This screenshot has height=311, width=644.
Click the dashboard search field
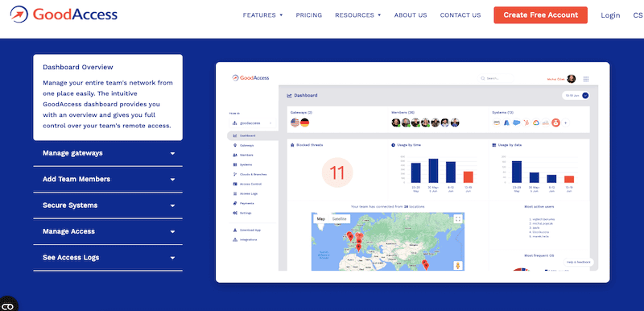pyautogui.click(x=497, y=78)
